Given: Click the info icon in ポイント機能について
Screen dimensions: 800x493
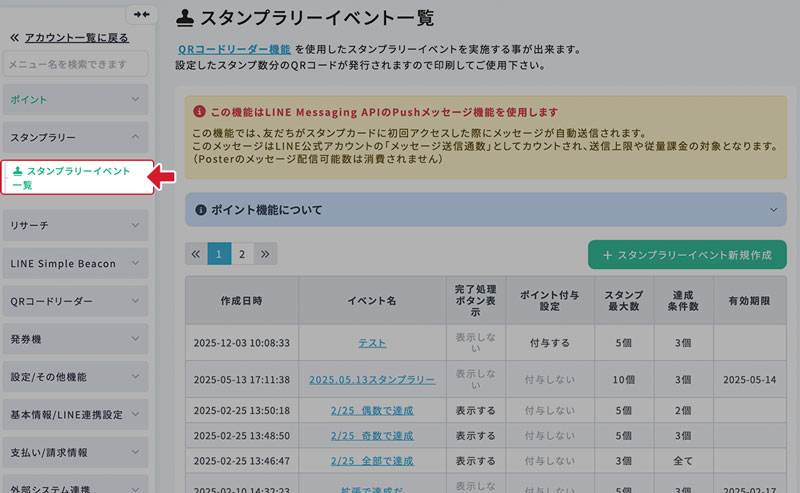Looking at the screenshot, I should click(x=200, y=210).
